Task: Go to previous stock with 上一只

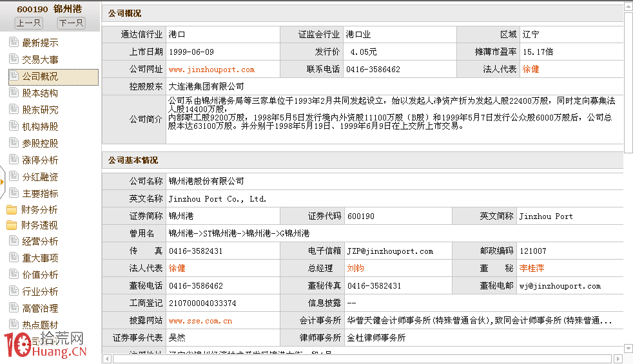Action: [28, 23]
